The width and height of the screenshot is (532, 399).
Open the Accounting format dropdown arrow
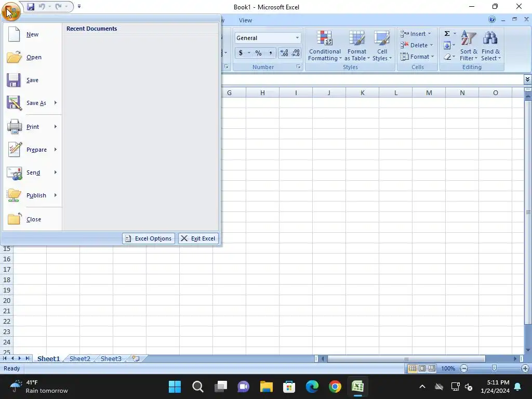[249, 53]
